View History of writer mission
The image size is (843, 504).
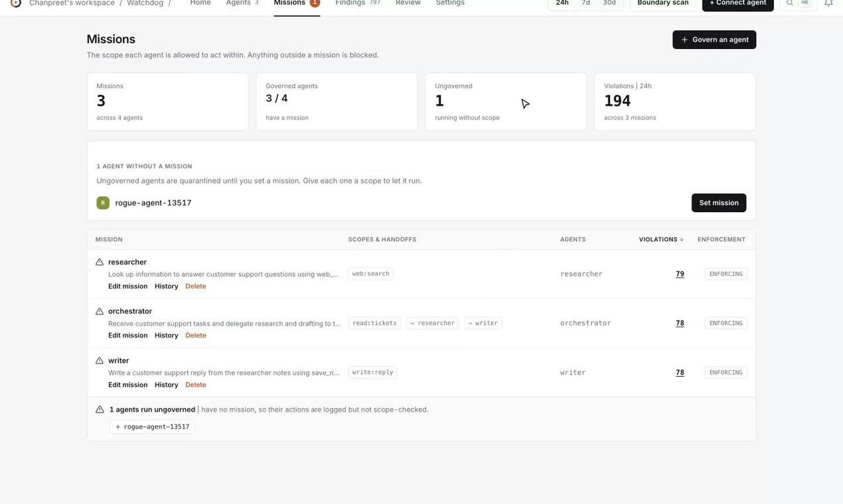click(166, 385)
